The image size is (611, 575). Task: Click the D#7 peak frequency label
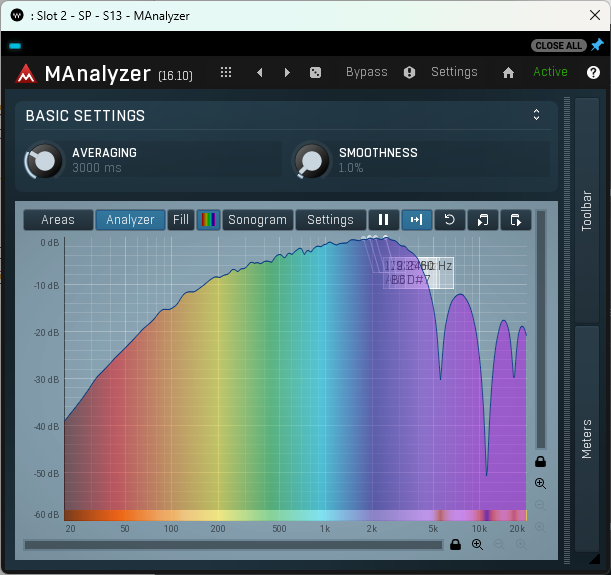pos(419,279)
